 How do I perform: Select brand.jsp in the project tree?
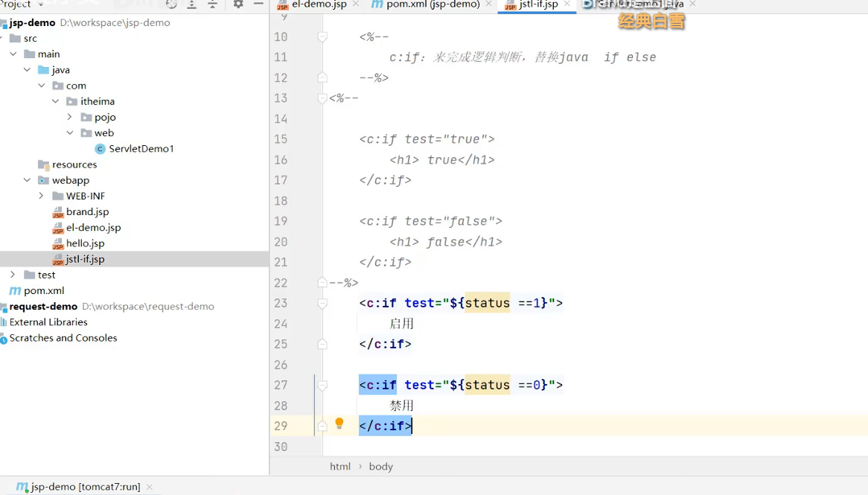point(87,212)
